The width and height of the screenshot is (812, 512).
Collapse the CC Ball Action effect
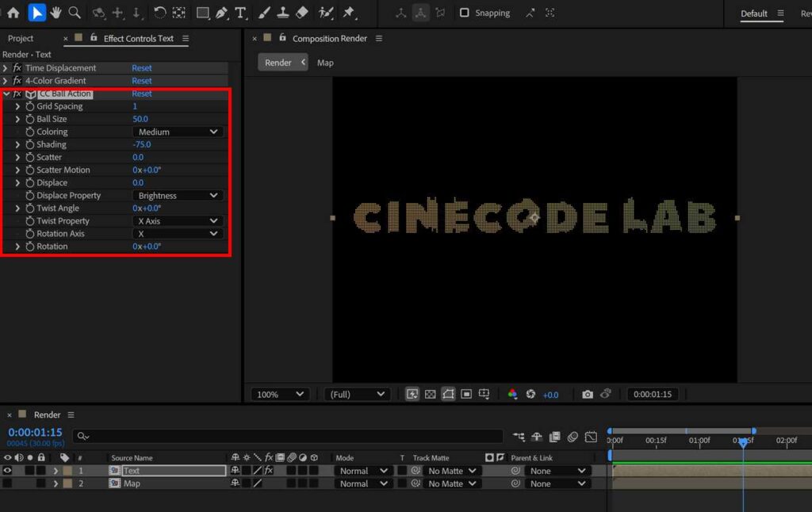click(6, 94)
